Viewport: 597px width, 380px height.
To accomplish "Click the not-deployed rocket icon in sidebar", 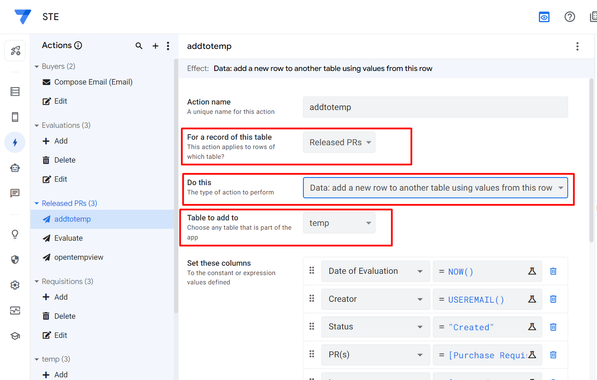I will click(15, 51).
